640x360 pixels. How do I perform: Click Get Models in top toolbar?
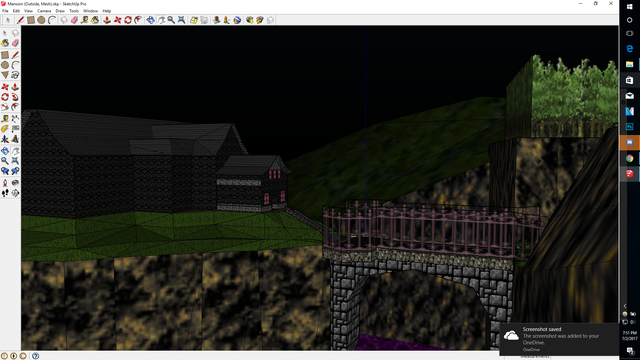[x=249, y=20]
